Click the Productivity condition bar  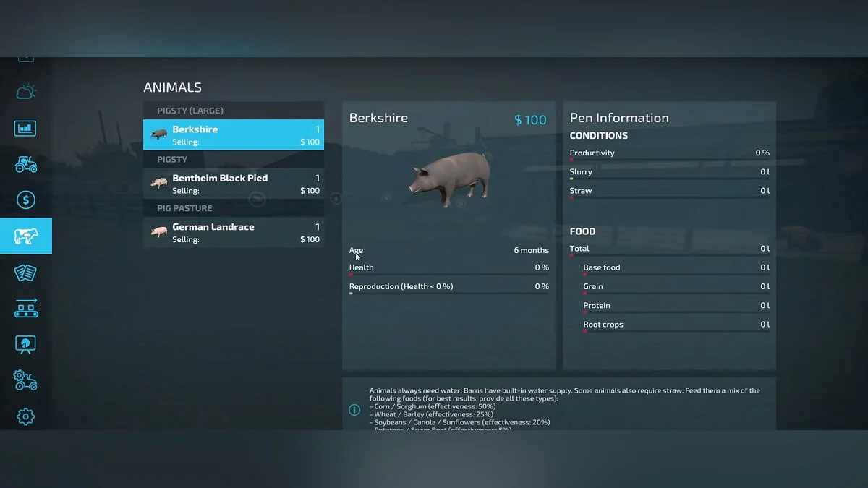click(x=669, y=160)
